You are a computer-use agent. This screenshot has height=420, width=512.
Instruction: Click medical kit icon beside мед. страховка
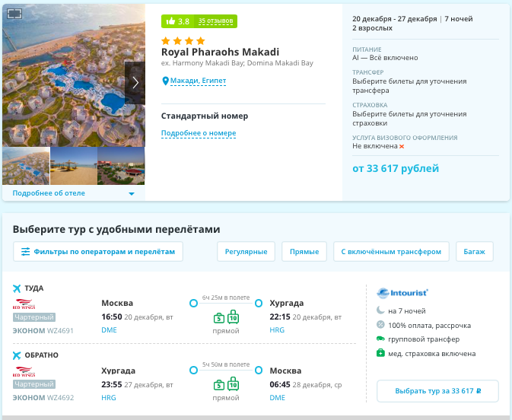[380, 353]
